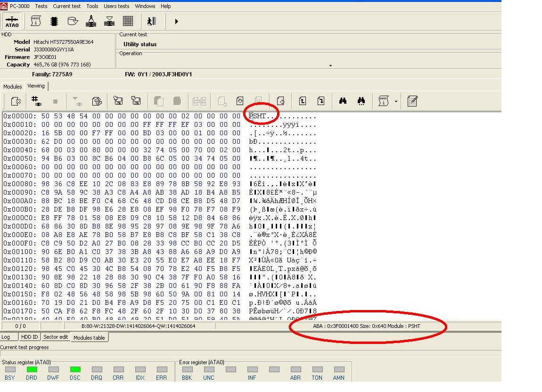Click the greyed copy pages icon
Viewport: 542px width, 392px height.
[159, 101]
